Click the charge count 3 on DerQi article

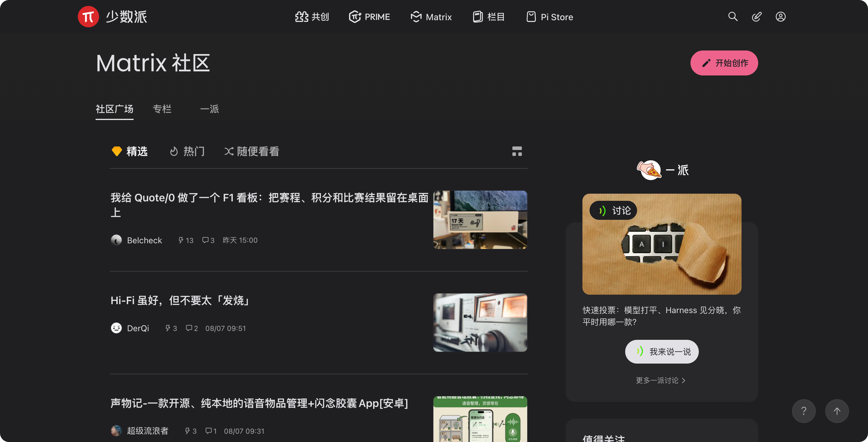pyautogui.click(x=171, y=329)
